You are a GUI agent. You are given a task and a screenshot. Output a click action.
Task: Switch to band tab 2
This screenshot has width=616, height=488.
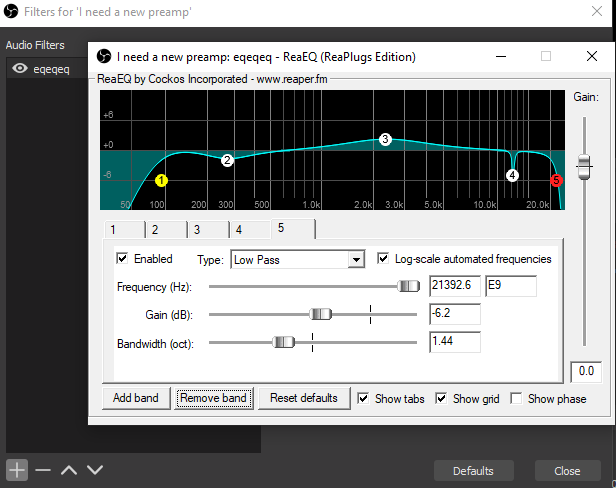tap(167, 229)
